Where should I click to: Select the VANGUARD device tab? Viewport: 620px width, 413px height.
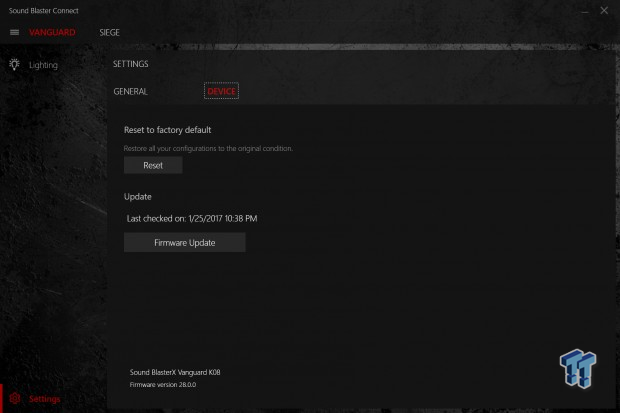(x=52, y=32)
